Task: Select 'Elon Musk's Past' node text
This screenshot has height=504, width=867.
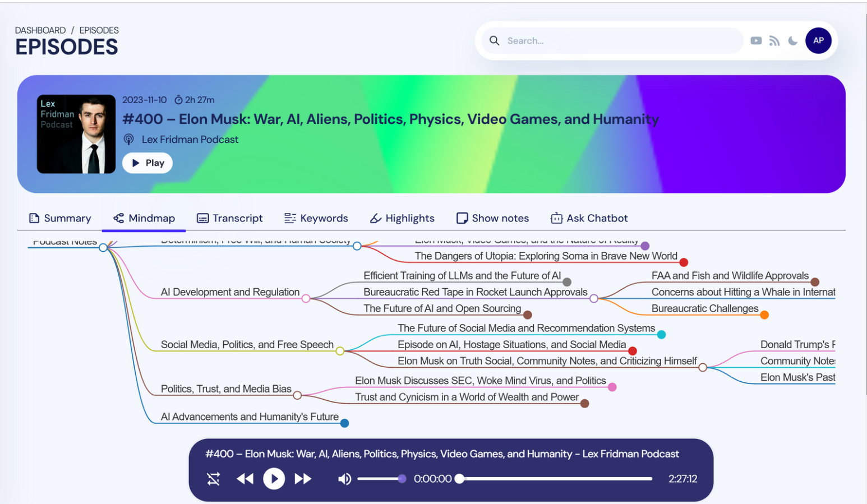Action: 797,377
